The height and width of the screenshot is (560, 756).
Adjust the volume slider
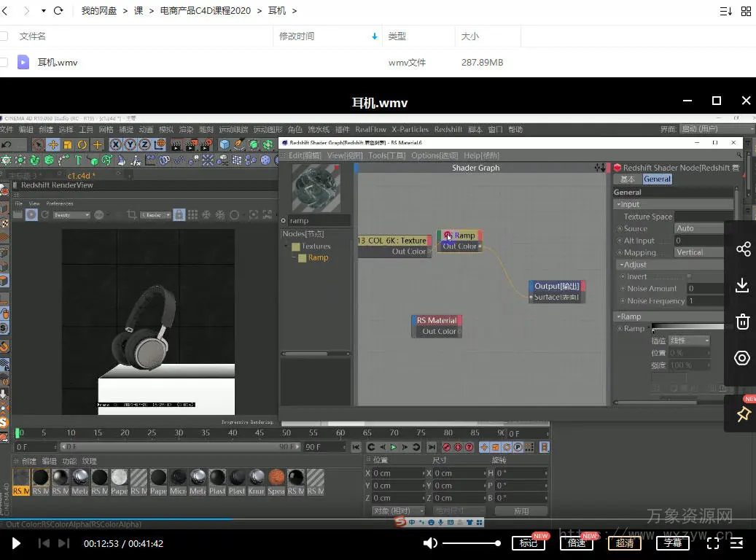tap(471, 543)
